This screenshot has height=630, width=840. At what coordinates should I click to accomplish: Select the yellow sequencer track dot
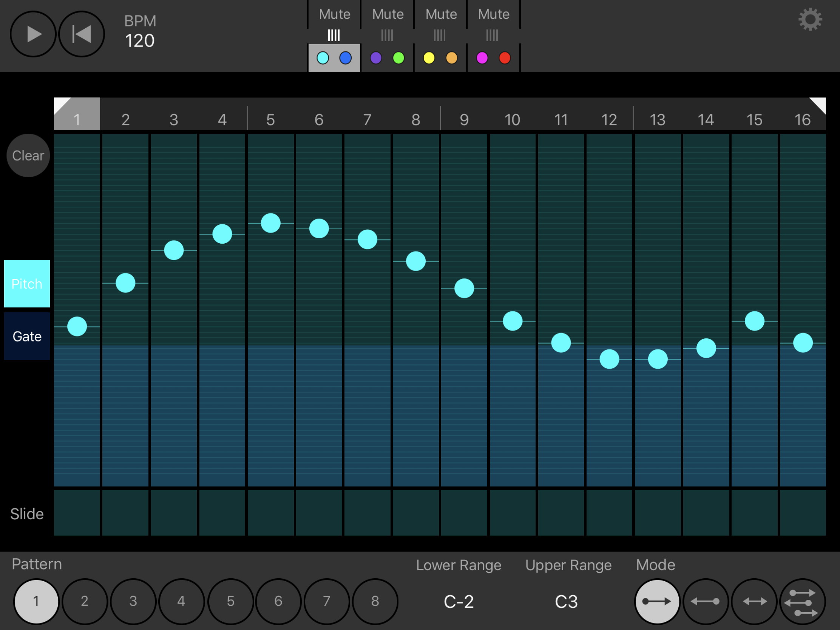pos(429,58)
